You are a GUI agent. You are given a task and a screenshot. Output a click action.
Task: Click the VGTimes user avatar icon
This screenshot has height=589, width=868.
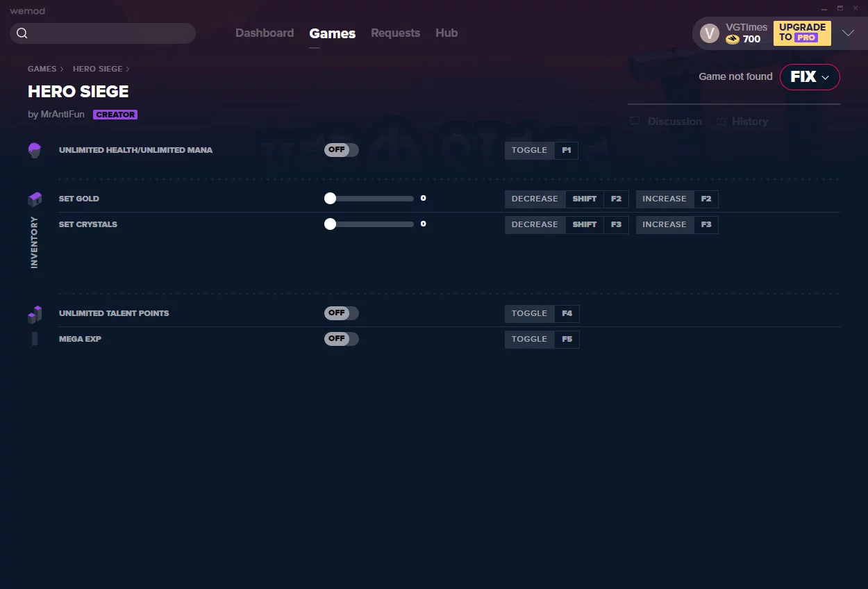point(709,33)
